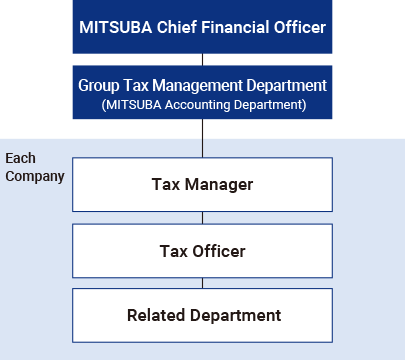405x360 pixels.
Task: Click the MITSUBA Accounting Department subtitle text
Action: click(x=204, y=105)
